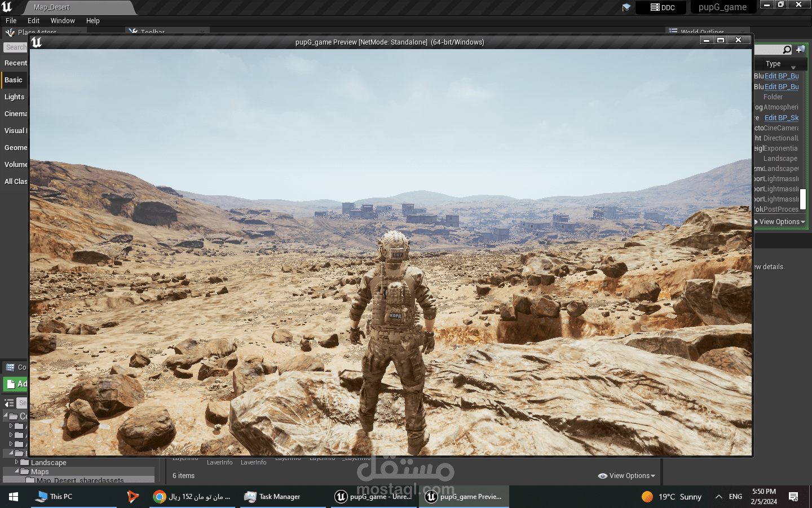Click the Content Browser panel icon
Viewport: 812px width, 508px height.
[10, 367]
